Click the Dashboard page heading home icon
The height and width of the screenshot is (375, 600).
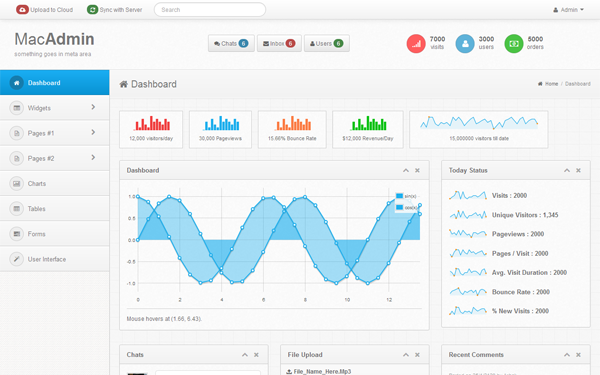click(x=123, y=84)
